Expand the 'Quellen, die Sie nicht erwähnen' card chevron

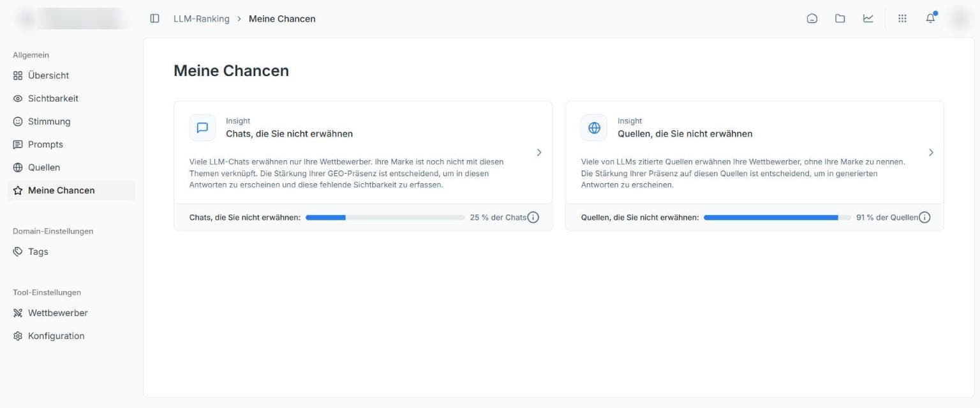(931, 153)
